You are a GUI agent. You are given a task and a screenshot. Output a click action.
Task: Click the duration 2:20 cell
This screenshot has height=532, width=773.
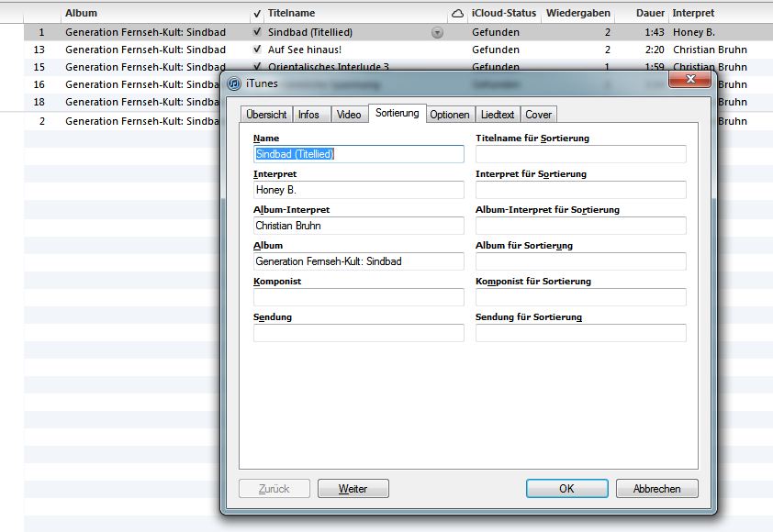655,50
